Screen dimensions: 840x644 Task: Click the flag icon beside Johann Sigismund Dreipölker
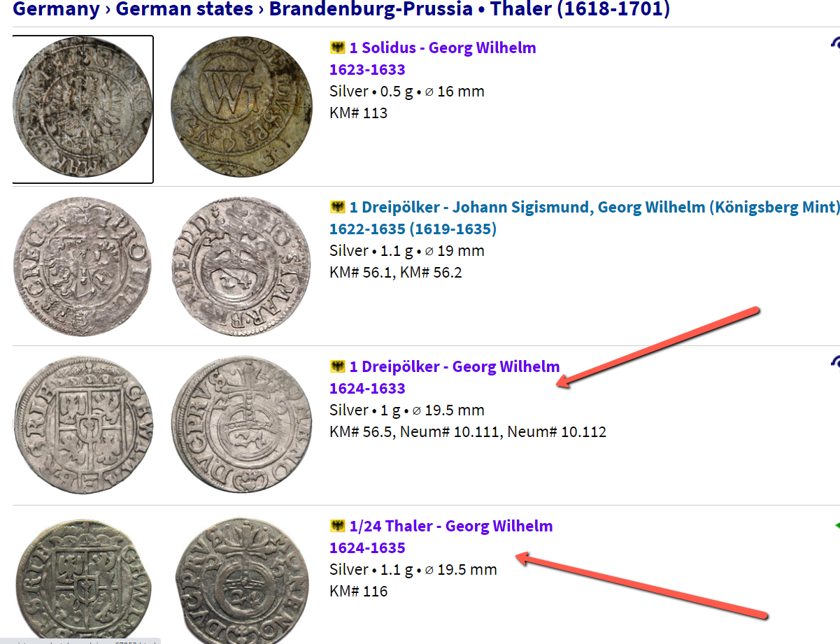(x=337, y=207)
